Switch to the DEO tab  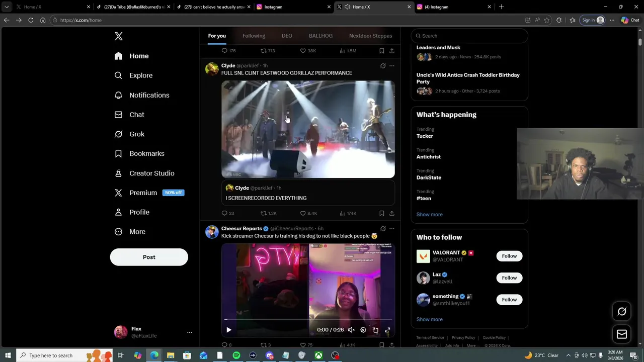click(x=287, y=36)
